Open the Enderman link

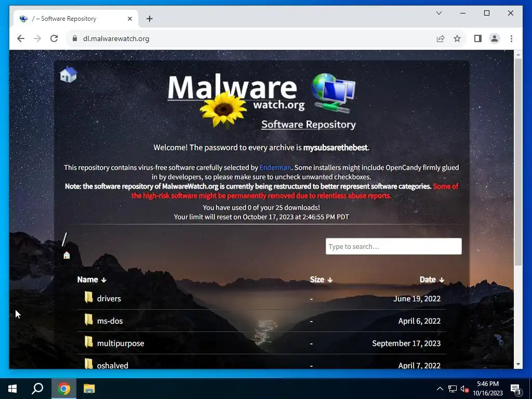[275, 167]
